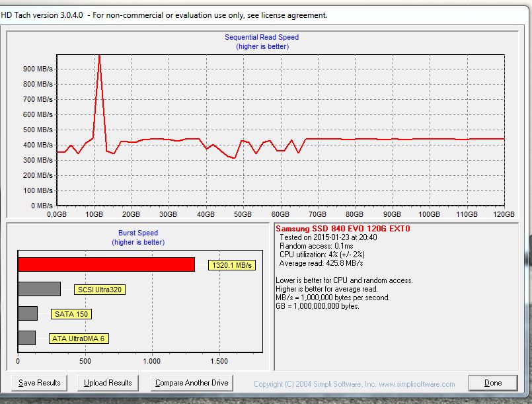
Task: Click the gray SATA 150 bar
Action: coord(27,313)
